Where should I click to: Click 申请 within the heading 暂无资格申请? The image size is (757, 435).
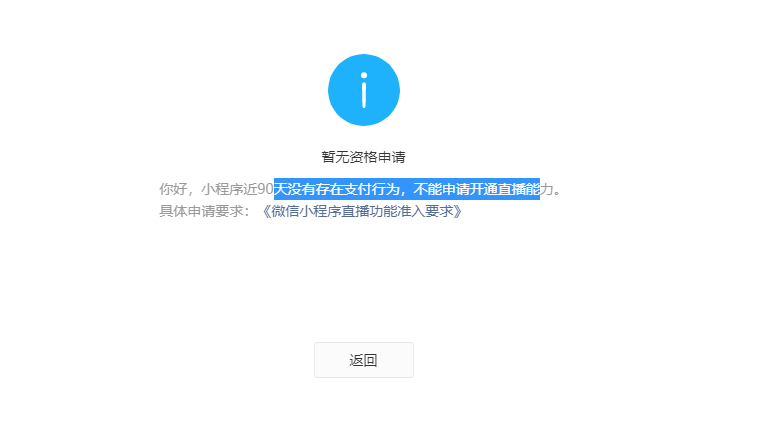click(392, 157)
